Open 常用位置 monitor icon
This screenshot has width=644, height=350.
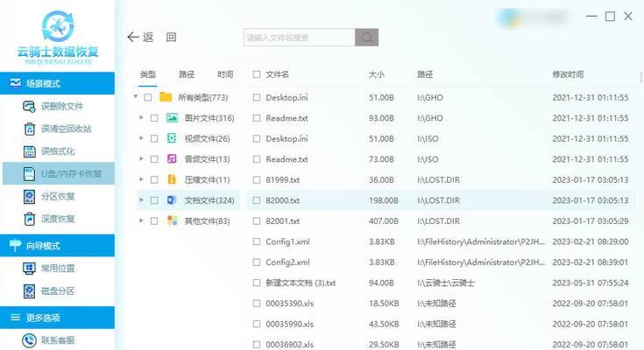point(29,269)
